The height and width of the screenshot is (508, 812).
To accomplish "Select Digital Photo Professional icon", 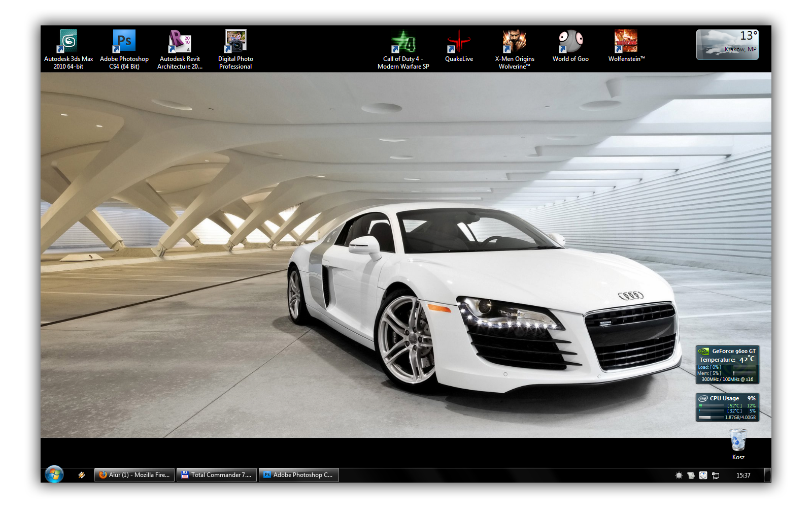I will 235,42.
